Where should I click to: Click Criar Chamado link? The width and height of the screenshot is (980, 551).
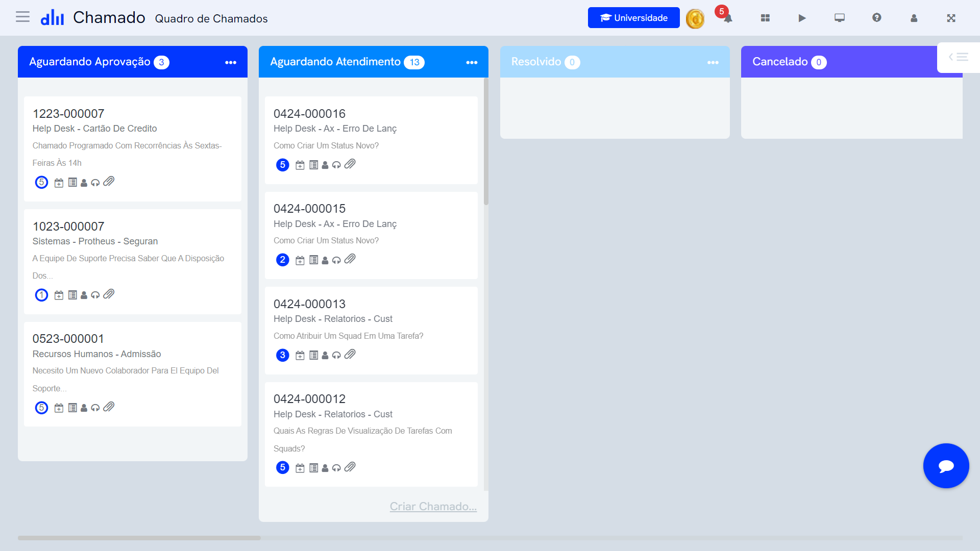point(433,507)
